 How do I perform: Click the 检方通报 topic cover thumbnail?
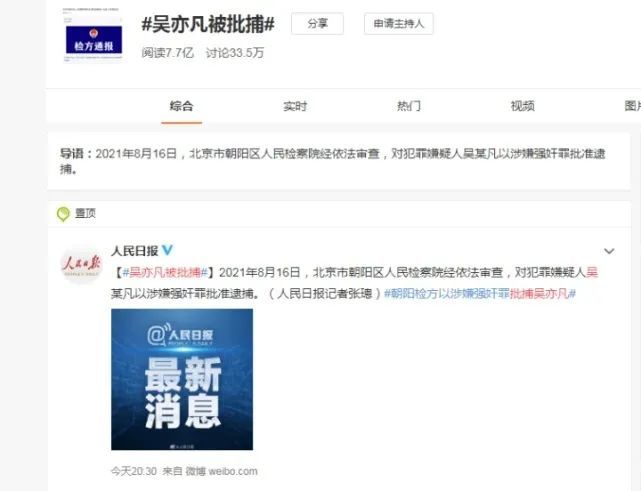point(94,36)
